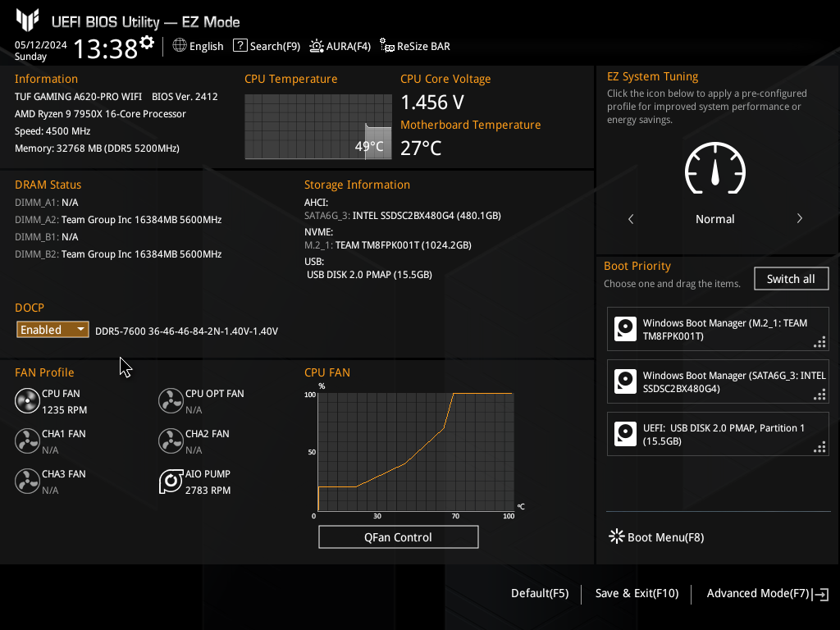The width and height of the screenshot is (840, 630).
Task: Select previous EZ tuning profile arrow
Action: point(631,218)
